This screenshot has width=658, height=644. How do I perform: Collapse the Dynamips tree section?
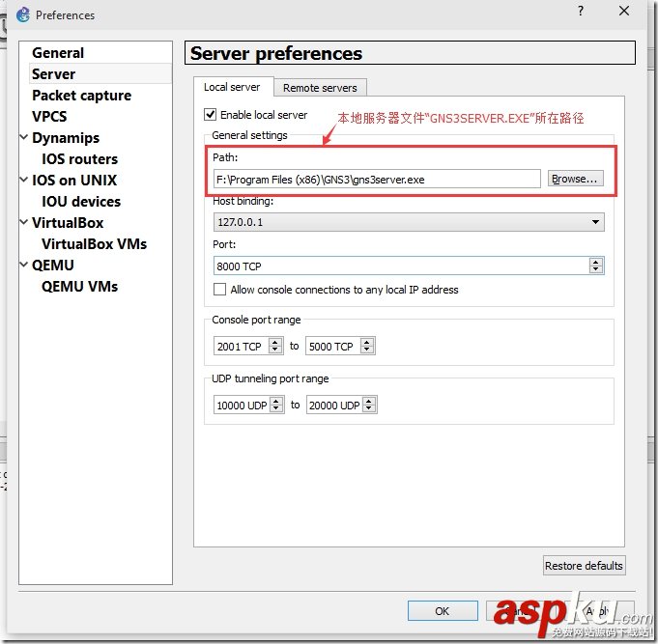tap(24, 137)
